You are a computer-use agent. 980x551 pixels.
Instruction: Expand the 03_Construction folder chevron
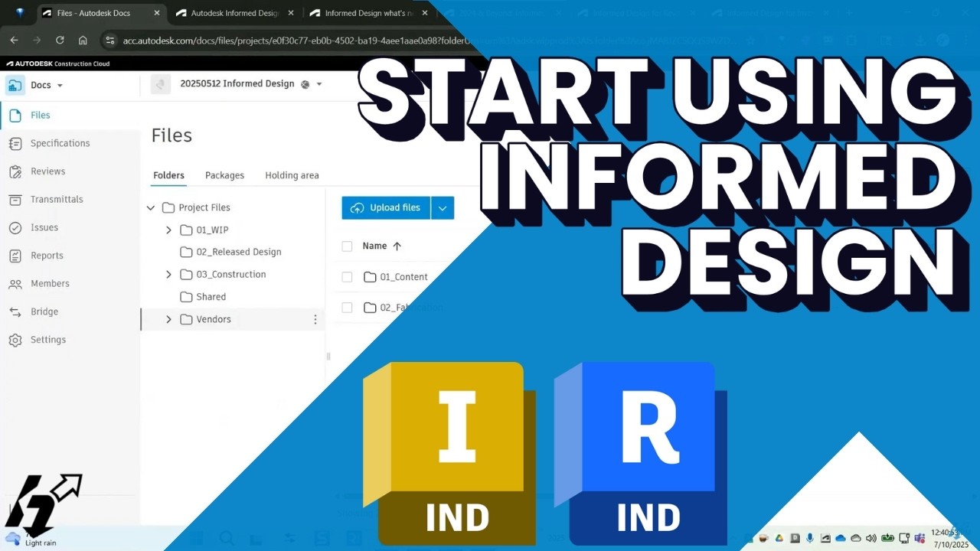click(x=168, y=275)
